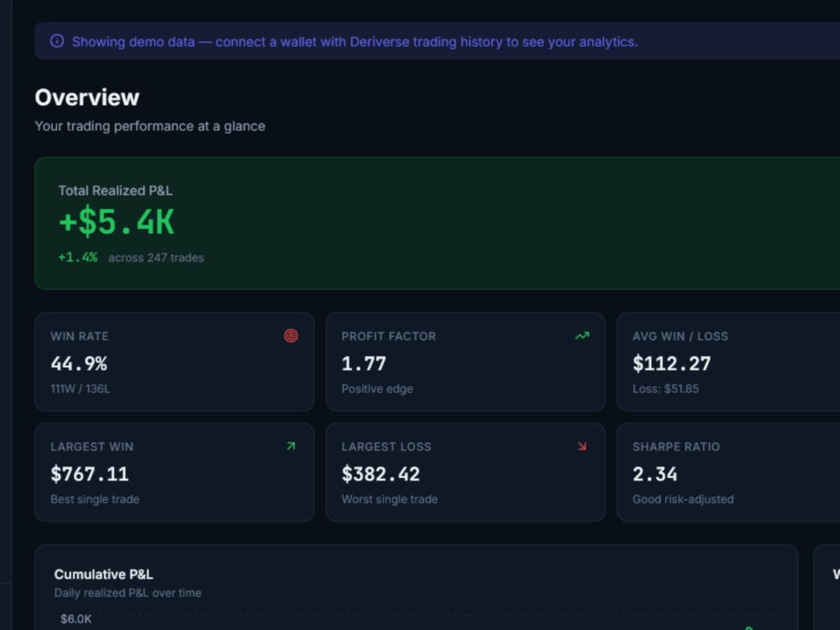Click the WIN RATE label

[79, 337]
